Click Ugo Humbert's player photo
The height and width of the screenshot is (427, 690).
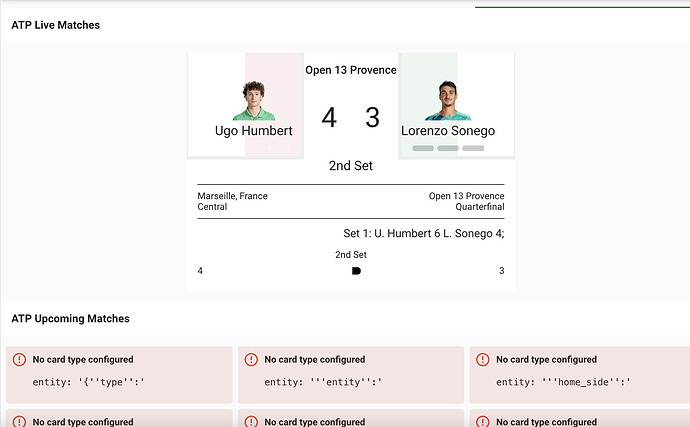[x=254, y=100]
